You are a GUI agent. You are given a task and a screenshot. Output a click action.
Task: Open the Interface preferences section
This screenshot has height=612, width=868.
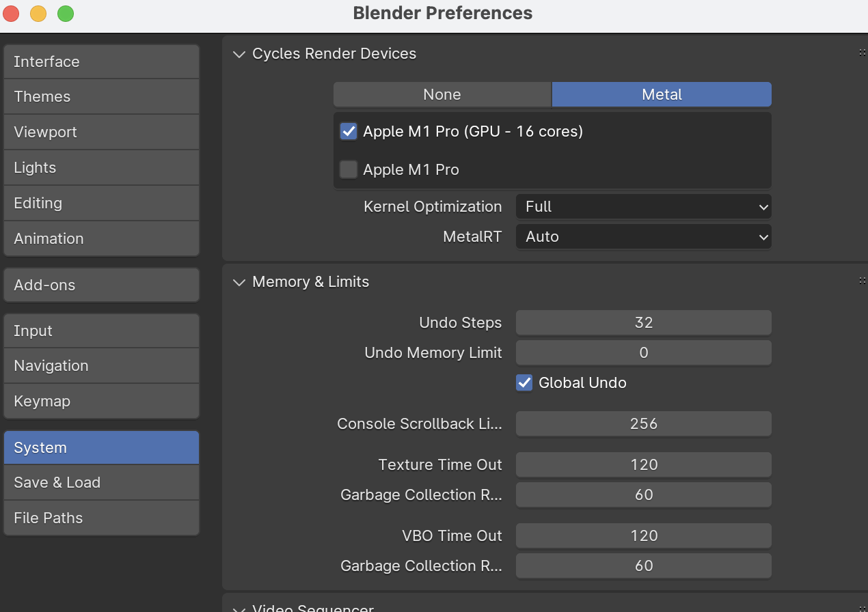pos(101,62)
